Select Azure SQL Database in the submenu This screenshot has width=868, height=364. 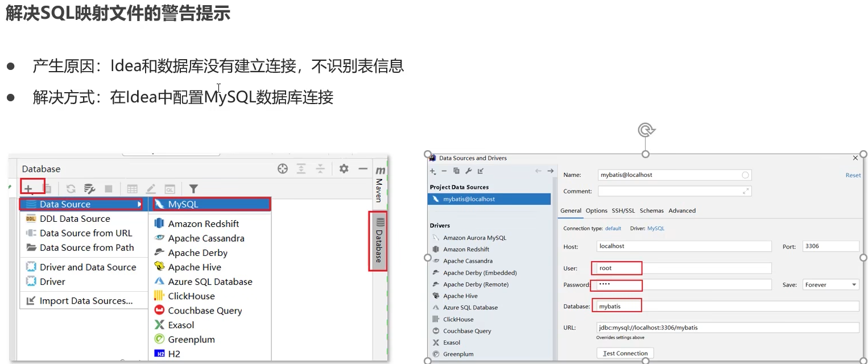(x=210, y=282)
